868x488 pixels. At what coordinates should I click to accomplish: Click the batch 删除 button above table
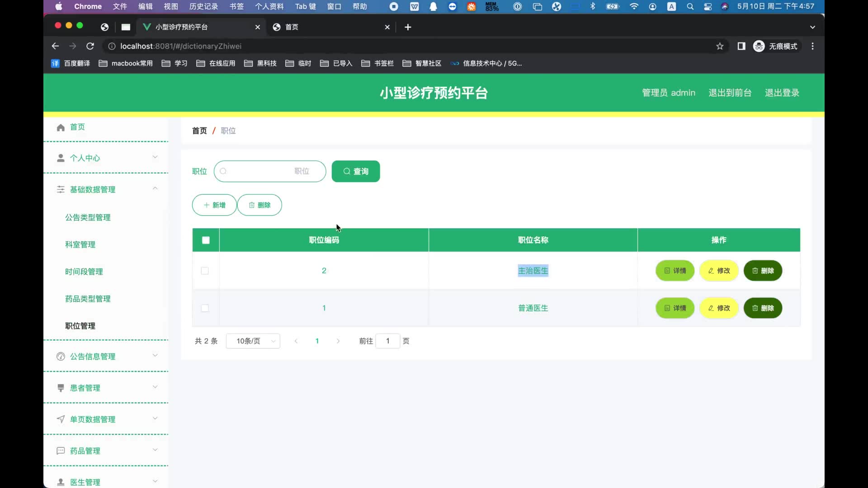[259, 205]
